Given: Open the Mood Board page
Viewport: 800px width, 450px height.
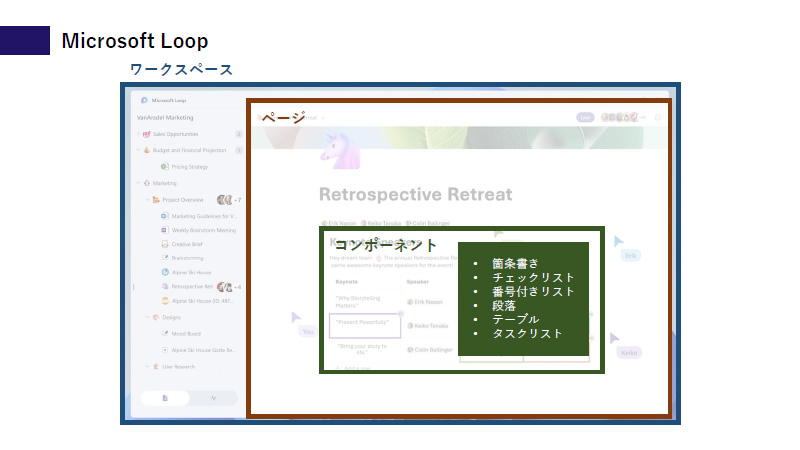Looking at the screenshot, I should [186, 334].
